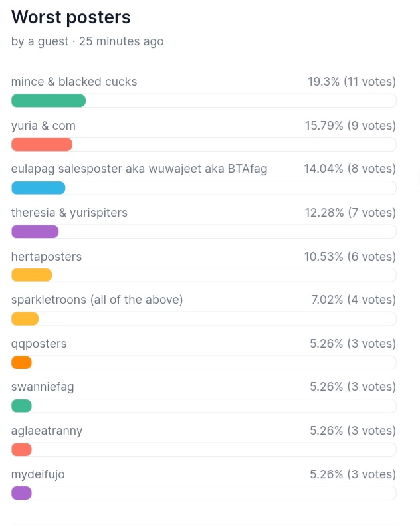Click the "12.28% (7 votes)" result text
420x525 pixels.
point(350,213)
